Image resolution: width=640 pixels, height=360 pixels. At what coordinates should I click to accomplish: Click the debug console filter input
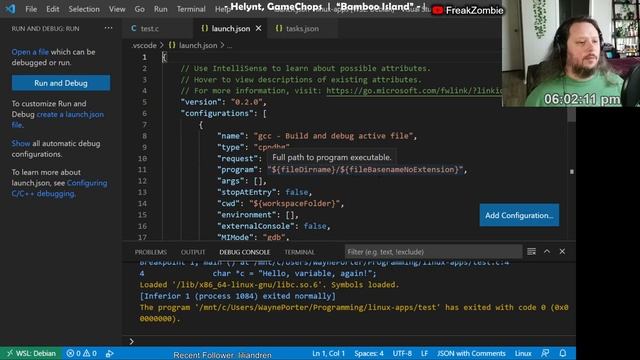coord(433,252)
